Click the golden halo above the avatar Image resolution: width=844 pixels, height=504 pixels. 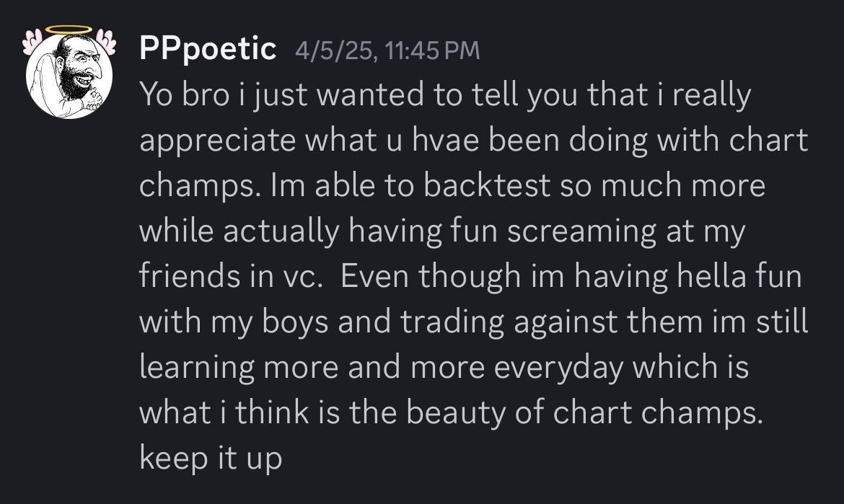click(69, 30)
